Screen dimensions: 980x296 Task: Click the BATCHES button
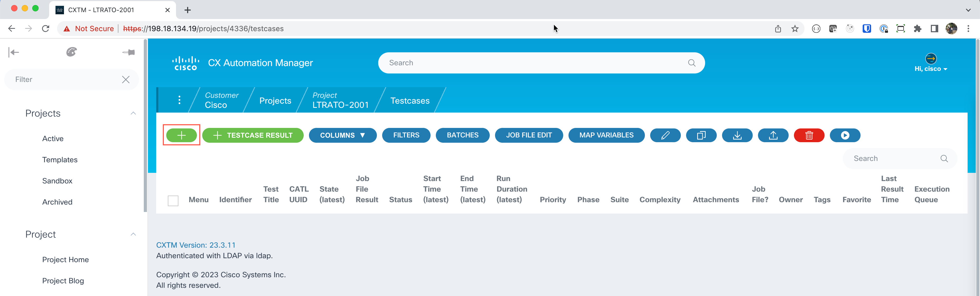(462, 135)
